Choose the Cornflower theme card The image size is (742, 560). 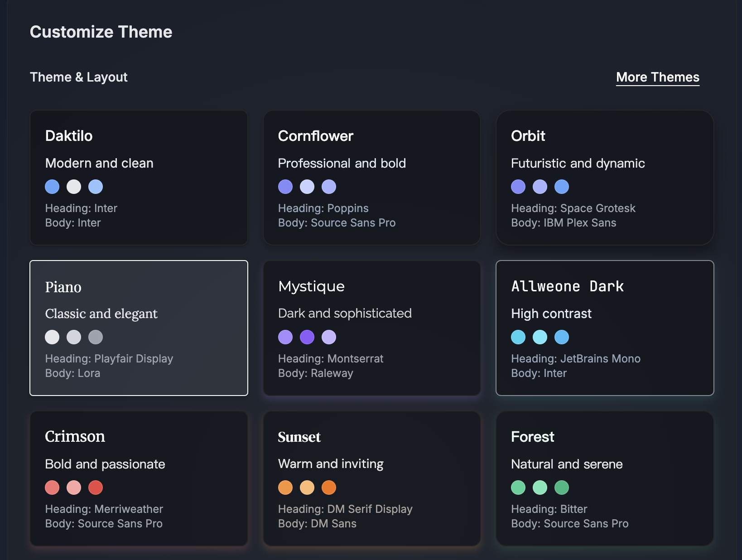[x=371, y=178]
